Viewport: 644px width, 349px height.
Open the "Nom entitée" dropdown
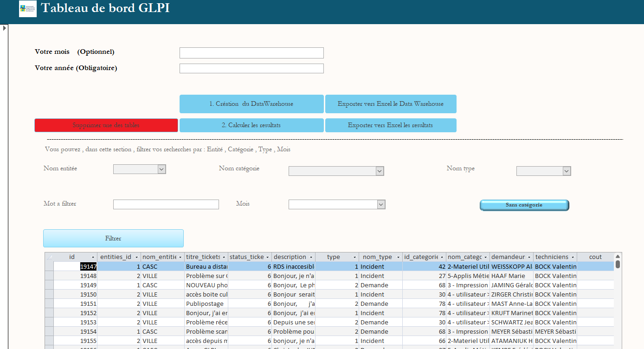coord(161,169)
